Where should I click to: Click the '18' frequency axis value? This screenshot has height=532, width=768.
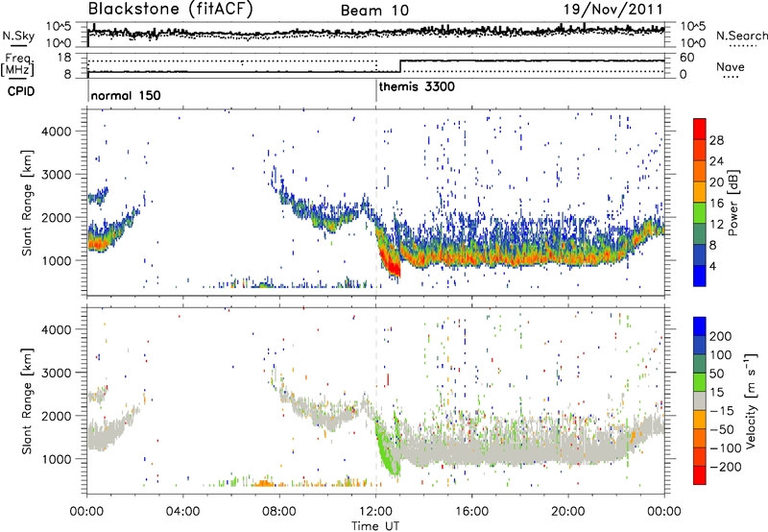coord(64,58)
